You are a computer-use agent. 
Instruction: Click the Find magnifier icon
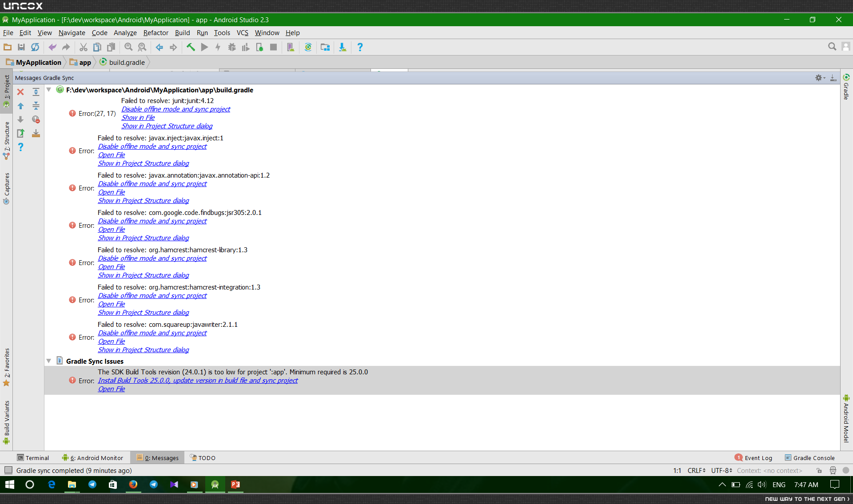128,47
